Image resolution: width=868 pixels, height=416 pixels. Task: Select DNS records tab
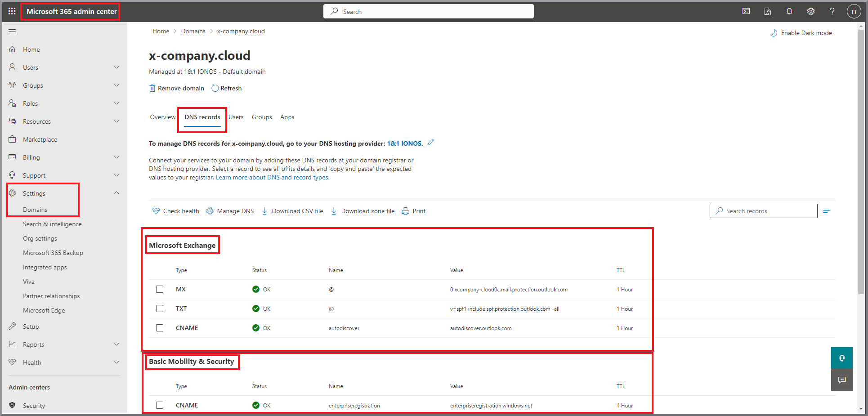coord(202,117)
